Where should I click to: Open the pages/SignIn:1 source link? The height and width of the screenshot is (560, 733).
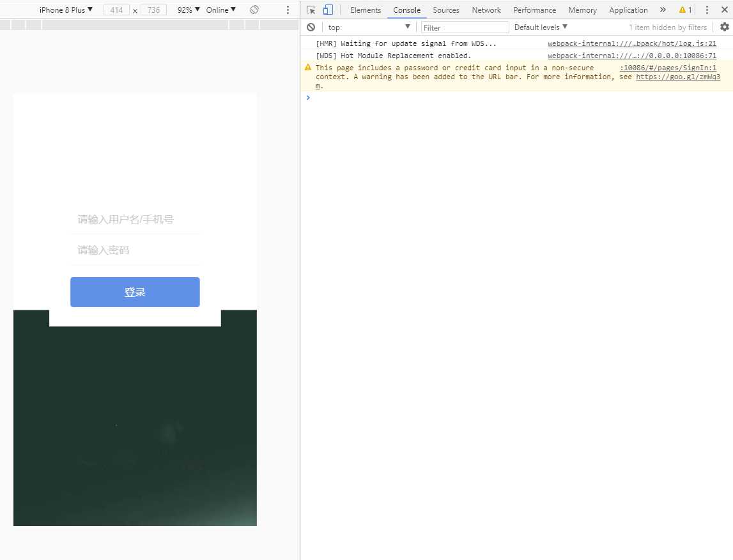(668, 68)
